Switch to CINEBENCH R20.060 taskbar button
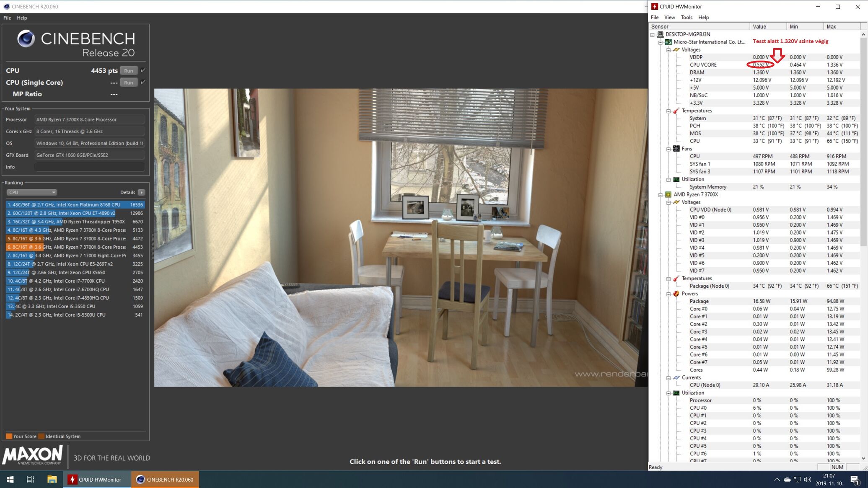The height and width of the screenshot is (488, 868). [x=165, y=479]
